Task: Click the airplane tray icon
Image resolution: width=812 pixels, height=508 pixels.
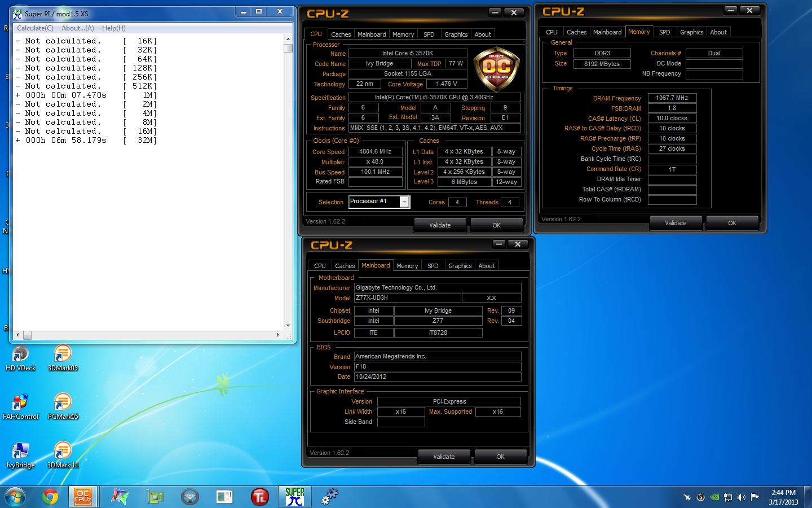Action: coord(687,497)
